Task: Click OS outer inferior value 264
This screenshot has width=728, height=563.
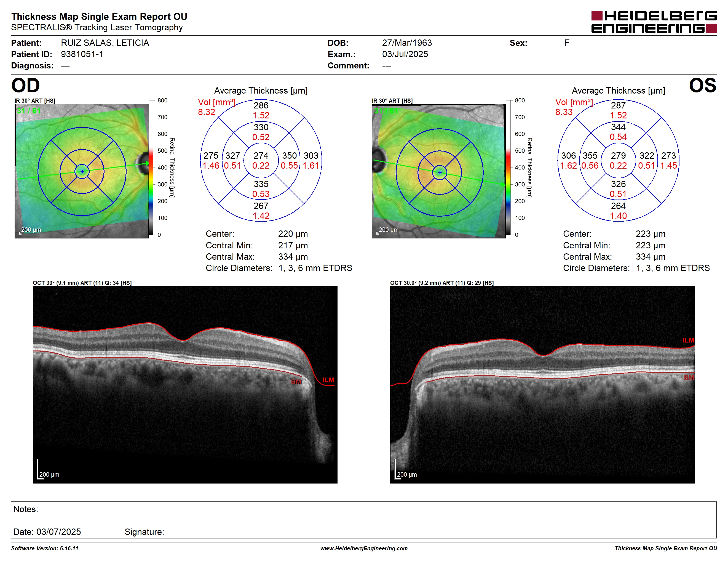Action: point(618,206)
